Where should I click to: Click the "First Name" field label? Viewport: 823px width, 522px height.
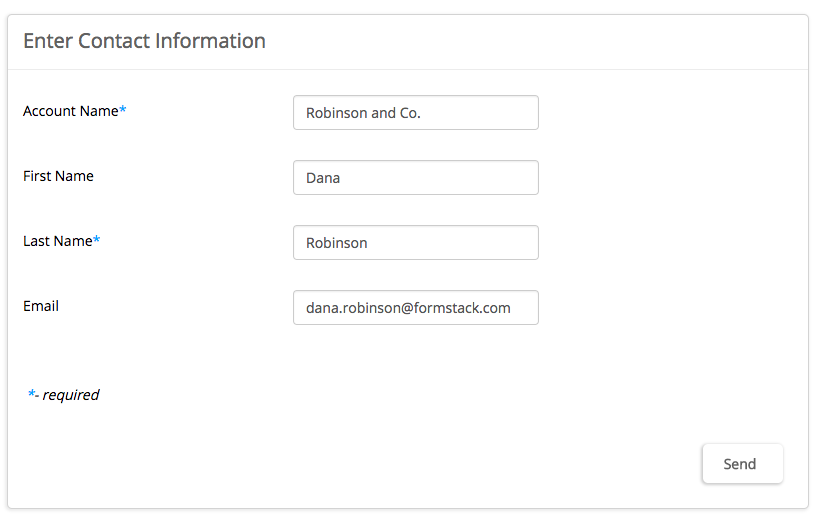(58, 176)
